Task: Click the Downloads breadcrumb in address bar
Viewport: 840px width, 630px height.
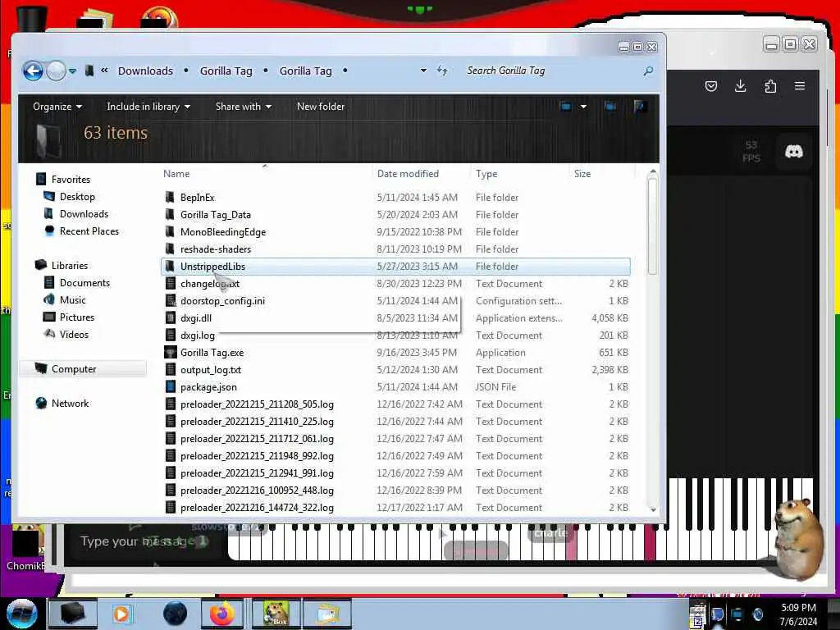Action: click(x=145, y=71)
